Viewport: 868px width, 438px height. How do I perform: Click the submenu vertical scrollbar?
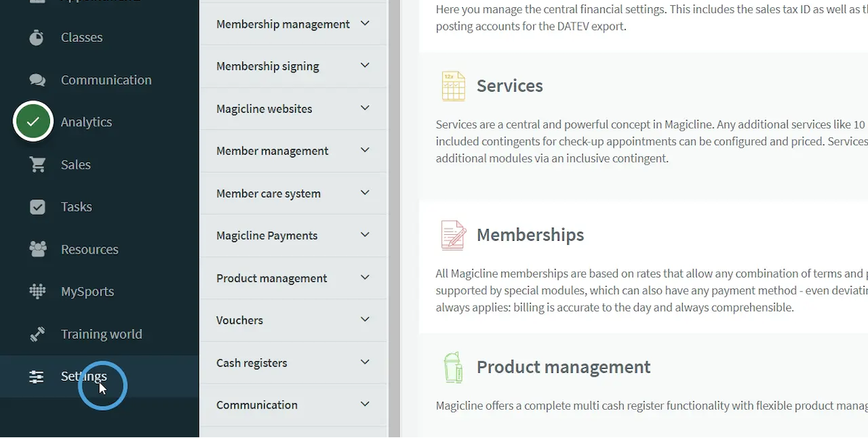click(394, 217)
